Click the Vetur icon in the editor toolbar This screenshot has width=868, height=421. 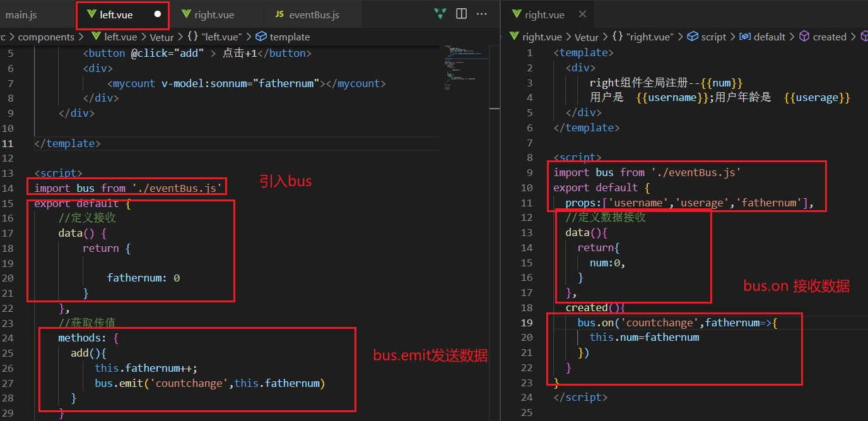[x=440, y=14]
